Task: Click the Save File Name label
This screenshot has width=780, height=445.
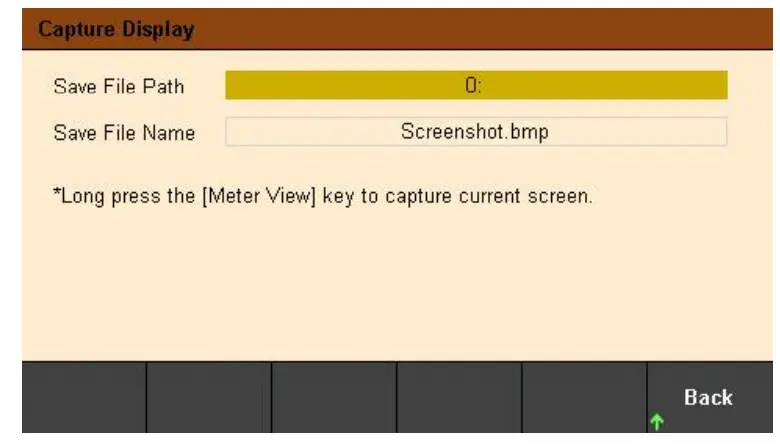Action: [x=123, y=133]
